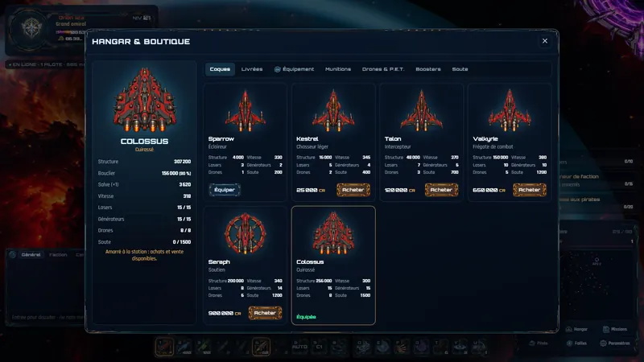Image resolution: width=644 pixels, height=362 pixels.
Task: Open the Faction chat tab
Action: click(58, 254)
